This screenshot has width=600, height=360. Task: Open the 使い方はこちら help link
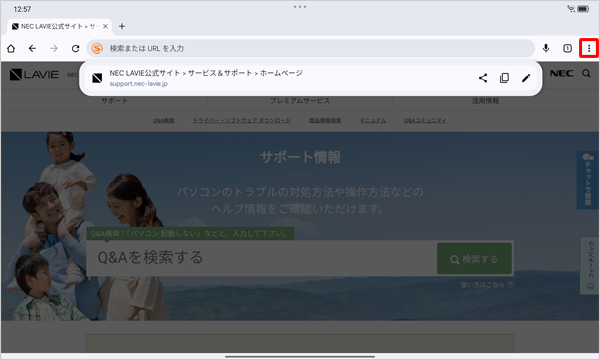[487, 285]
